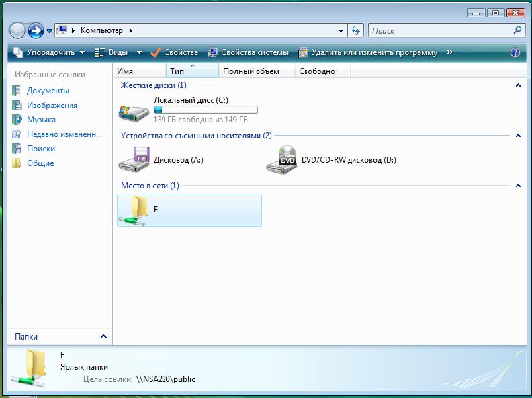
Task: Open the Музыка favorite link
Action: 41,120
